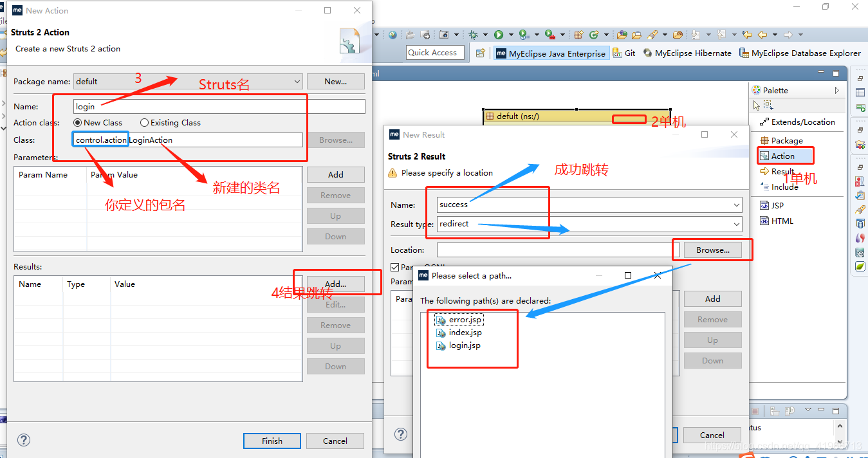Click Finish in New Action dialog

(x=272, y=441)
